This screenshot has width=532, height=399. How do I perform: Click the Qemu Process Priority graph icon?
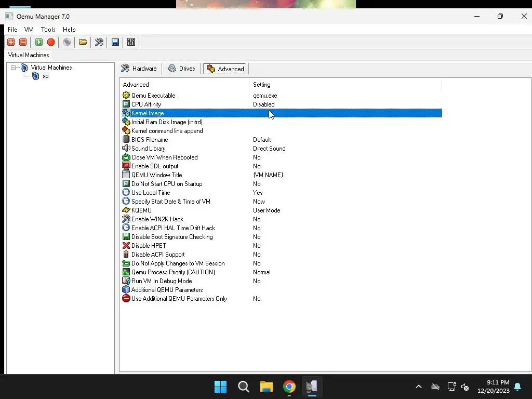click(x=126, y=272)
